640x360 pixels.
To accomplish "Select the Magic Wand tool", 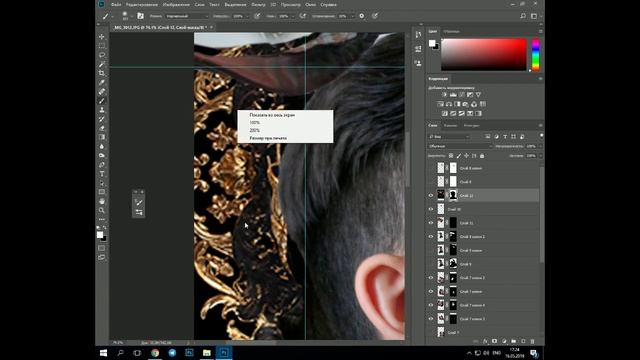I will click(102, 64).
